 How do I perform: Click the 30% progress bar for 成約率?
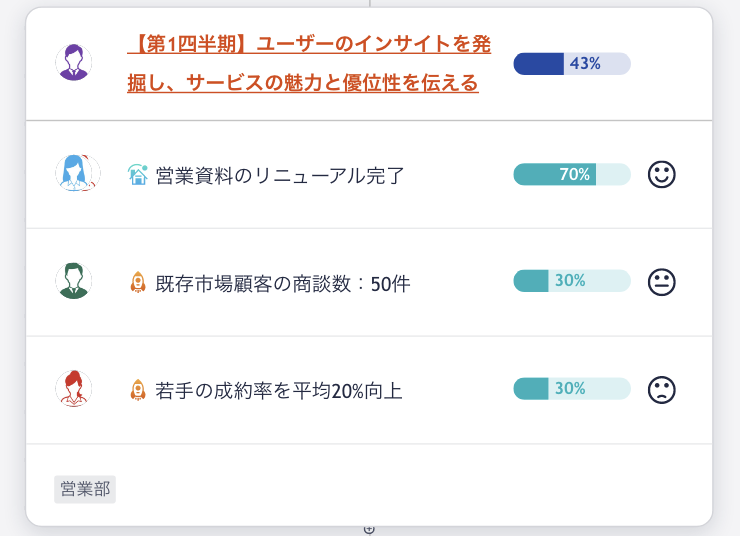tap(572, 388)
